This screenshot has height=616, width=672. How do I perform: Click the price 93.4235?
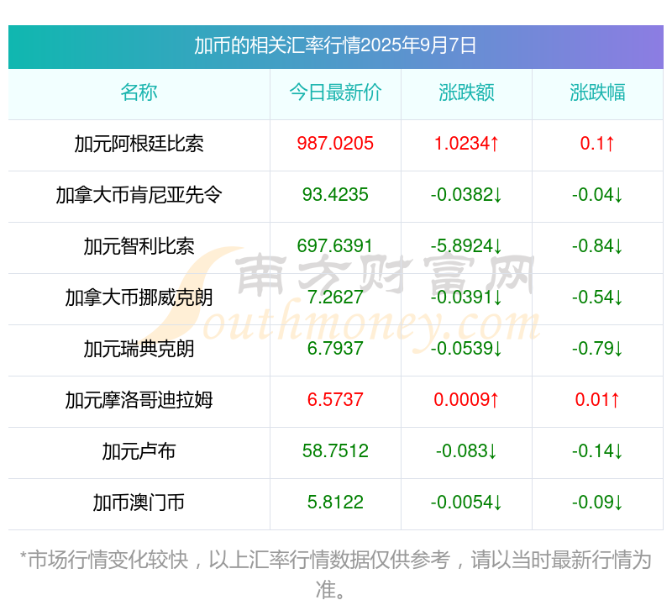tap(335, 195)
